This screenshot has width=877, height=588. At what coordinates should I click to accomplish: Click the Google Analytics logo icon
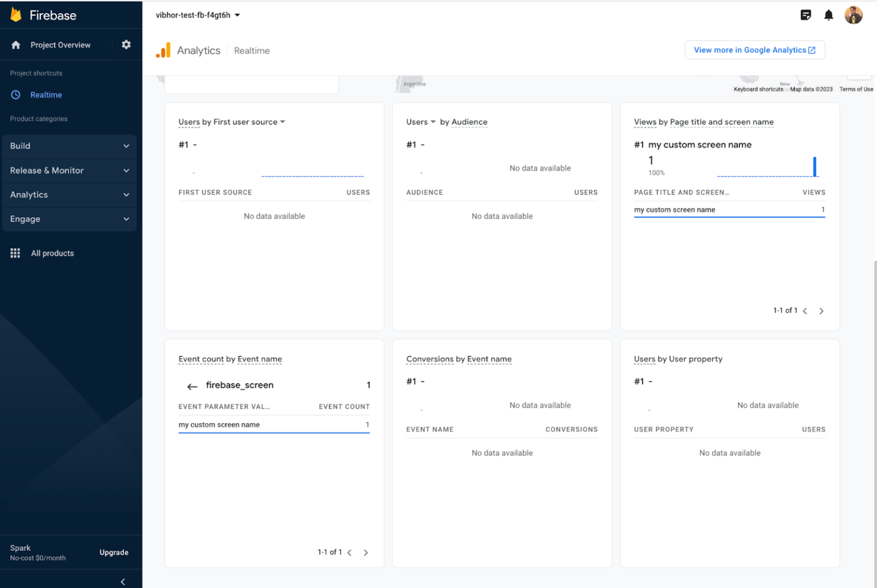[x=163, y=50]
